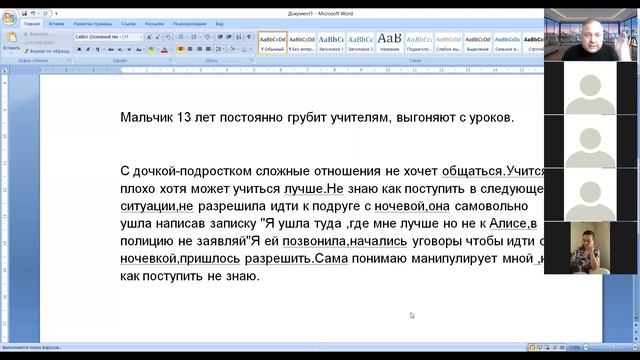Open the round Office button menu
The image size is (640, 360).
click(x=9, y=18)
